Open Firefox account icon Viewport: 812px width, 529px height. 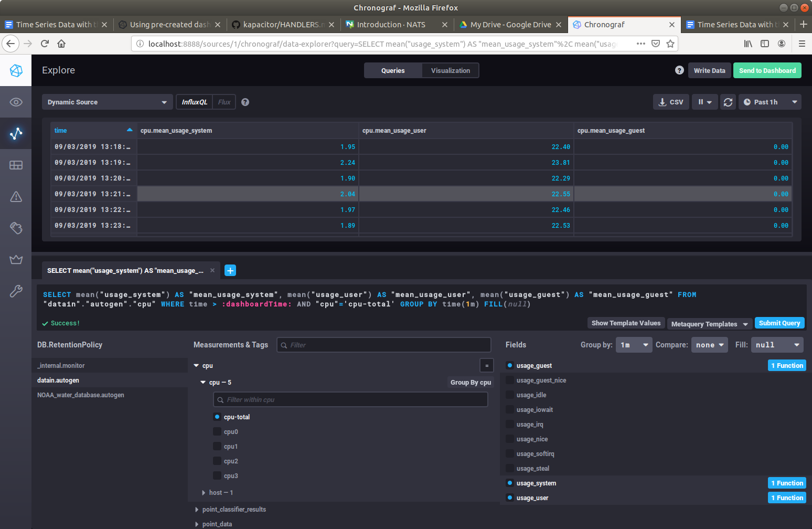(x=782, y=44)
